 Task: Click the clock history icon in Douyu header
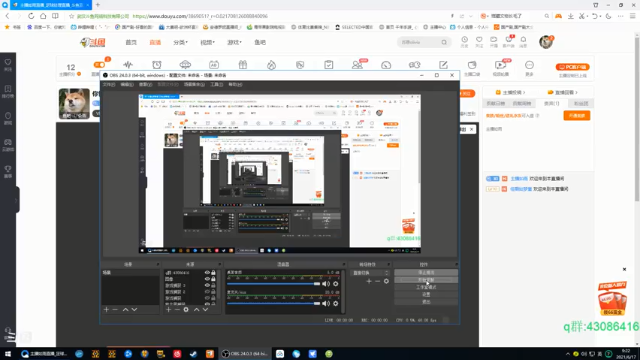[464, 40]
